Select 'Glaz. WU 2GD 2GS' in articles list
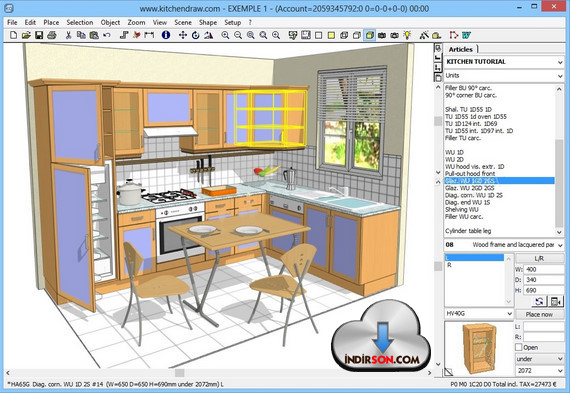 pyautogui.click(x=469, y=188)
